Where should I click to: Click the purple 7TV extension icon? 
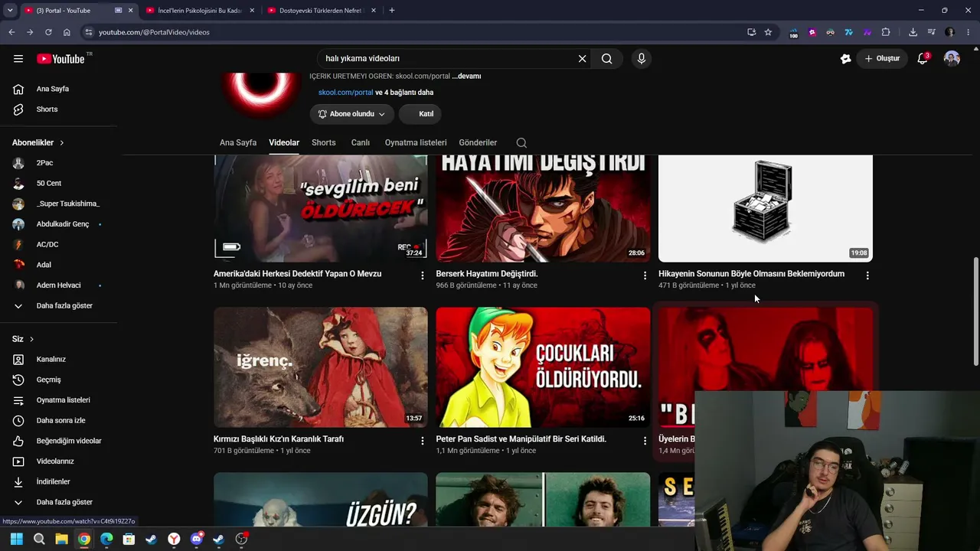tap(867, 32)
